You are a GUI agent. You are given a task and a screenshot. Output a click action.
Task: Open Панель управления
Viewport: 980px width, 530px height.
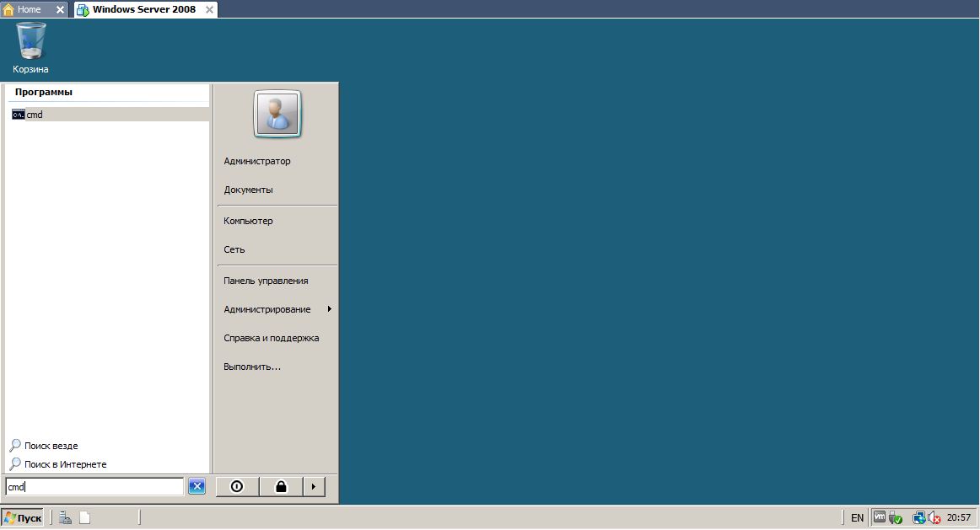[x=266, y=281]
